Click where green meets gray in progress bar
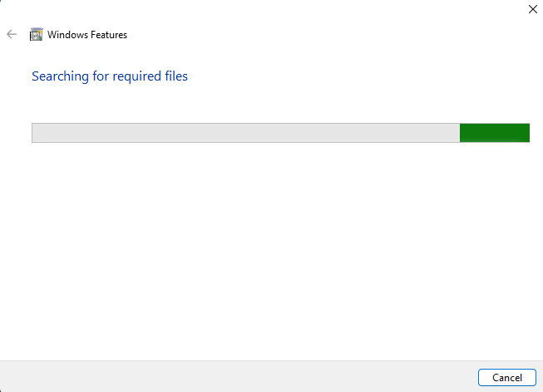This screenshot has width=543, height=392. click(460, 133)
